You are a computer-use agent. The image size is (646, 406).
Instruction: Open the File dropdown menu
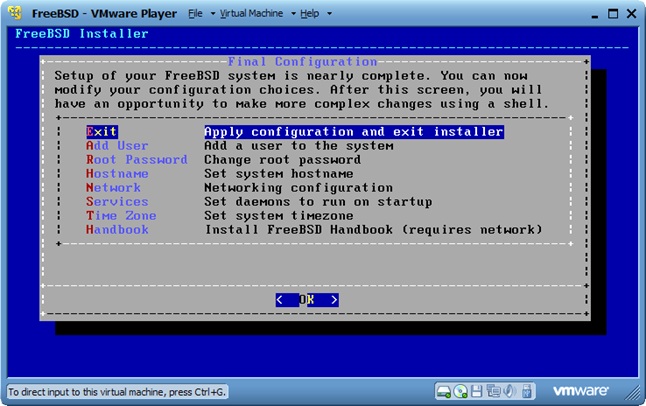pyautogui.click(x=198, y=14)
